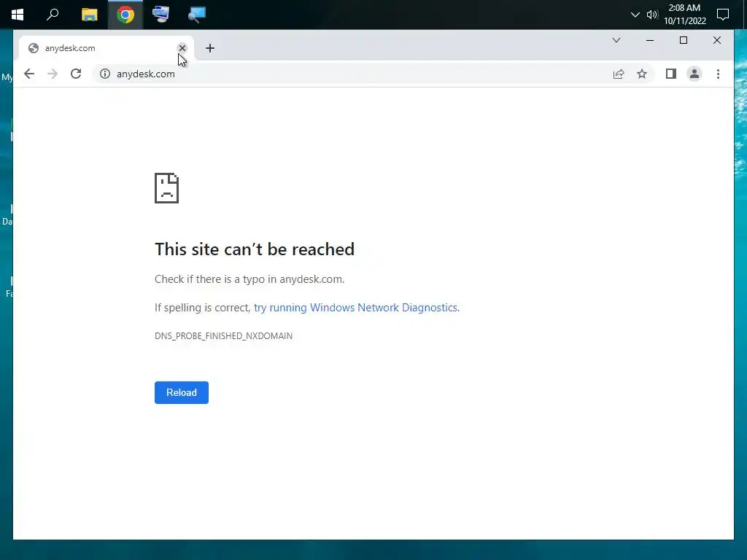Click the address bar showing anydesk.com

tap(352, 74)
